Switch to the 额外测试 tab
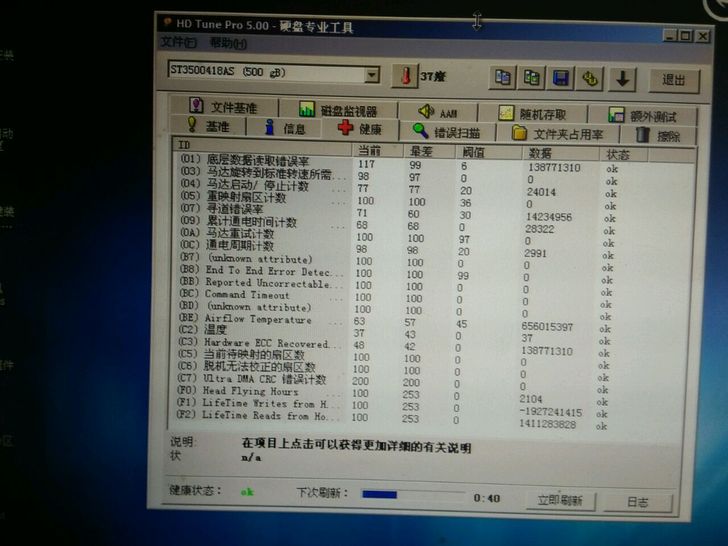728x546 pixels. pyautogui.click(x=643, y=115)
